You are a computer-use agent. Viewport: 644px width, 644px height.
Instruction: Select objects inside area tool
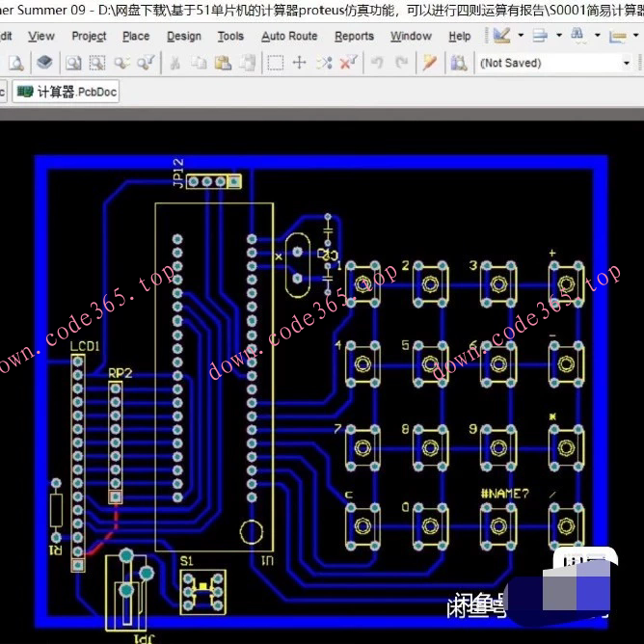pyautogui.click(x=275, y=63)
